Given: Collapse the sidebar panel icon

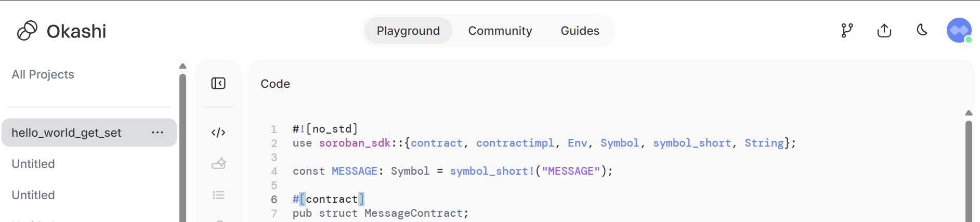Looking at the screenshot, I should pyautogui.click(x=218, y=83).
